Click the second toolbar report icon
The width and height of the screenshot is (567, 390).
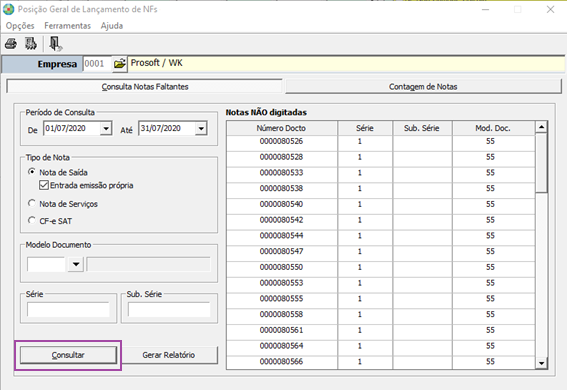[31, 44]
